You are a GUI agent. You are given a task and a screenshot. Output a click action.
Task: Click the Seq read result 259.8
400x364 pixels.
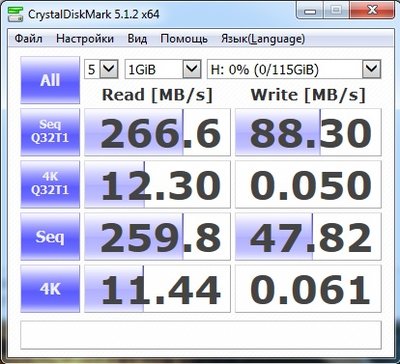pos(157,237)
